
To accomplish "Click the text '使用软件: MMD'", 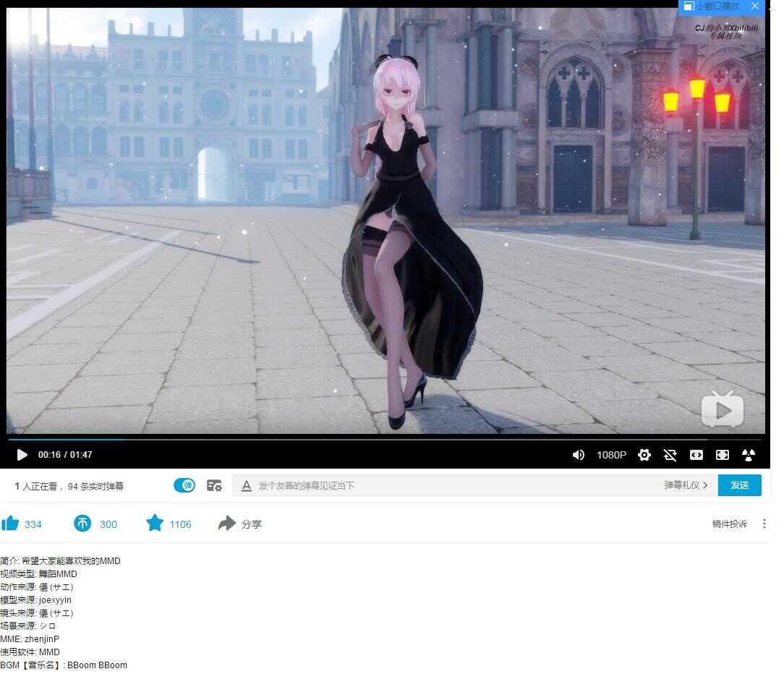I will tap(30, 652).
